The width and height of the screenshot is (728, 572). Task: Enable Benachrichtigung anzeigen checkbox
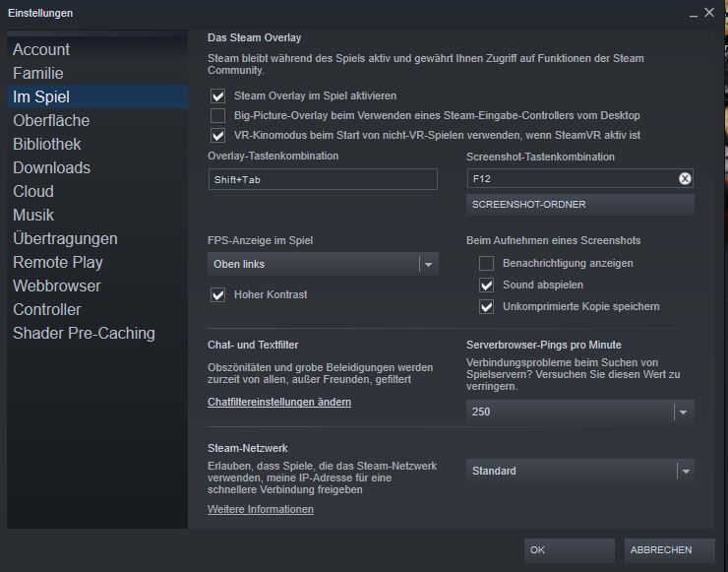486,264
